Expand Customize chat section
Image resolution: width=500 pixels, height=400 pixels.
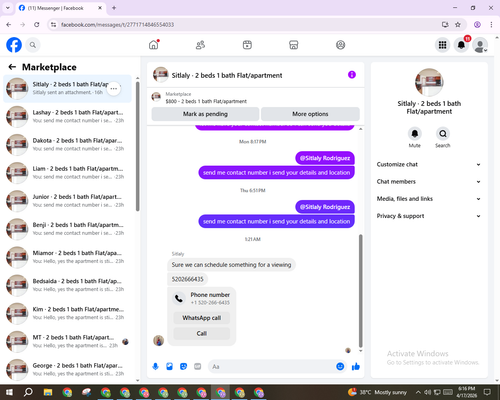(429, 164)
